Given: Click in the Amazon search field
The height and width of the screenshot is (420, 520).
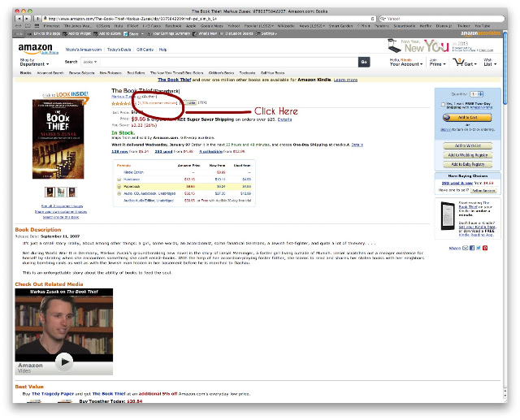Looking at the screenshot, I should click(229, 62).
